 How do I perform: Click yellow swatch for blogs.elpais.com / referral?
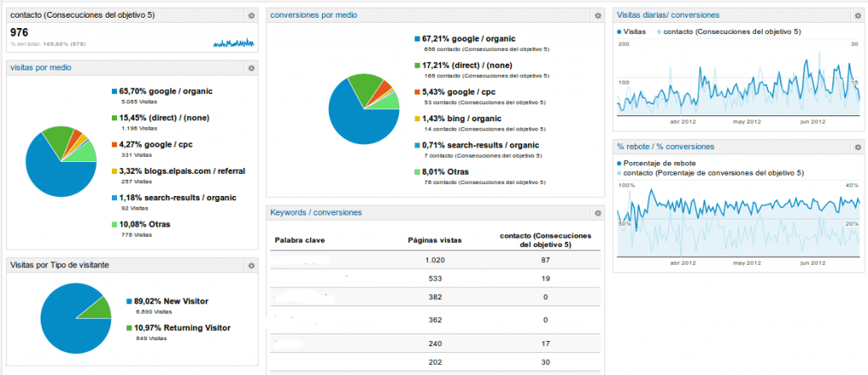114,171
